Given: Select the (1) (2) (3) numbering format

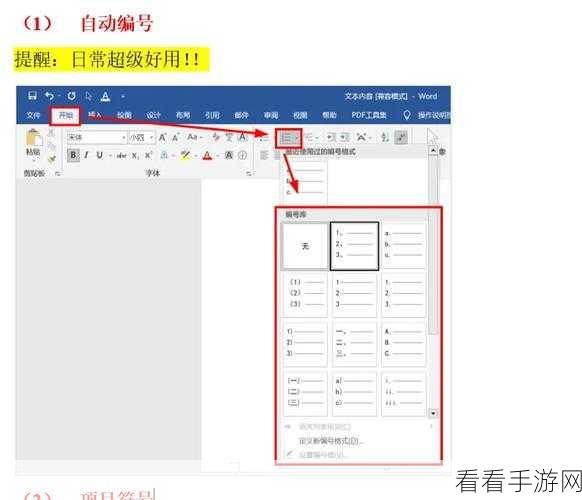Looking at the screenshot, I should click(x=305, y=294).
